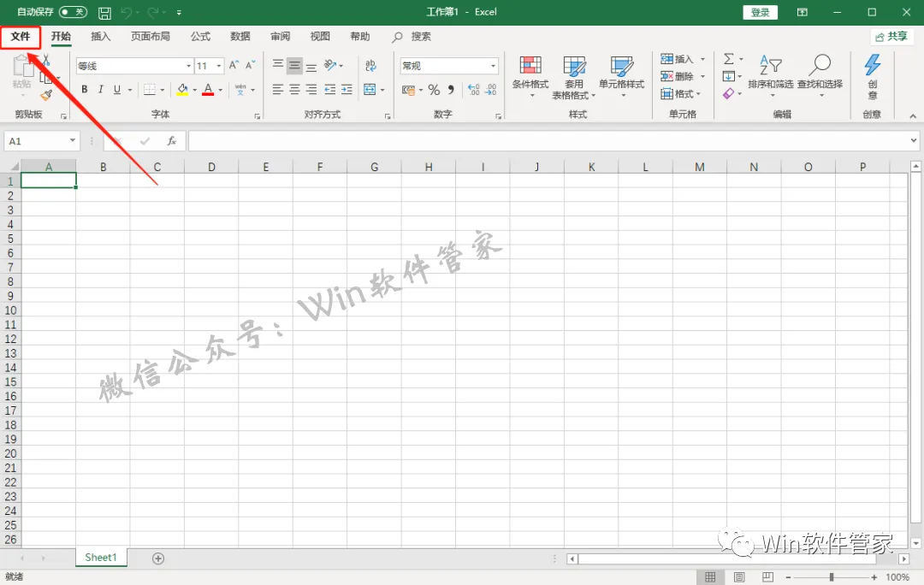
Task: Switch to the 页面布局 tab
Action: point(151,37)
